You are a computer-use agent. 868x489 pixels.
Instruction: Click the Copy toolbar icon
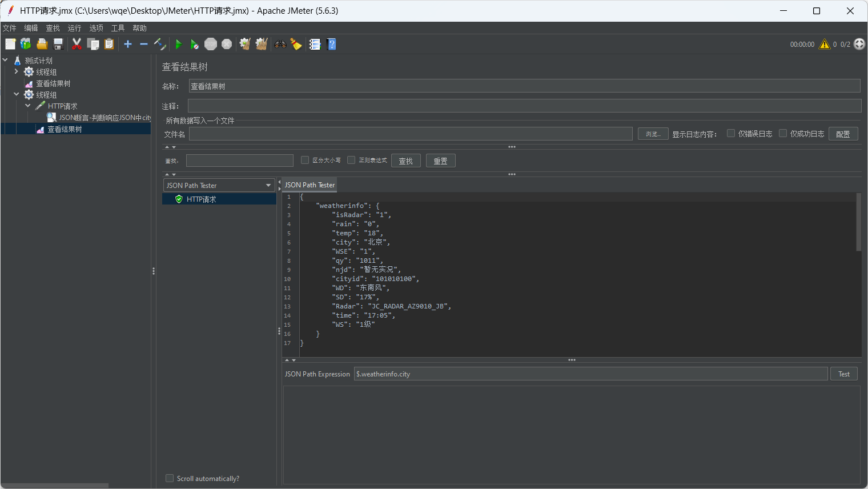tap(93, 44)
